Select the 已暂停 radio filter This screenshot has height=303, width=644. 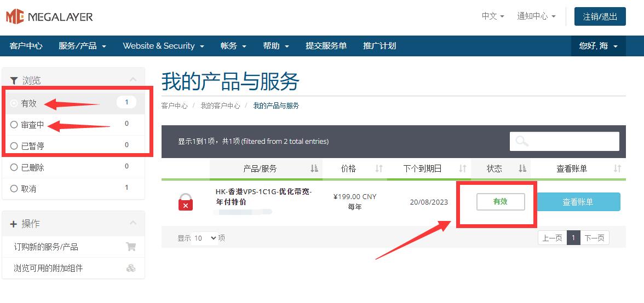tap(14, 146)
